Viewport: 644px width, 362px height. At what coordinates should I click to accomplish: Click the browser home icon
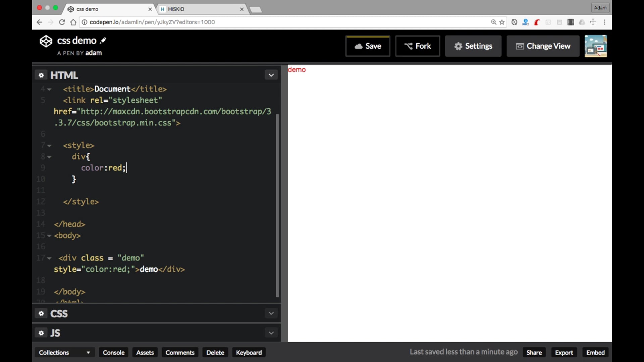click(73, 22)
